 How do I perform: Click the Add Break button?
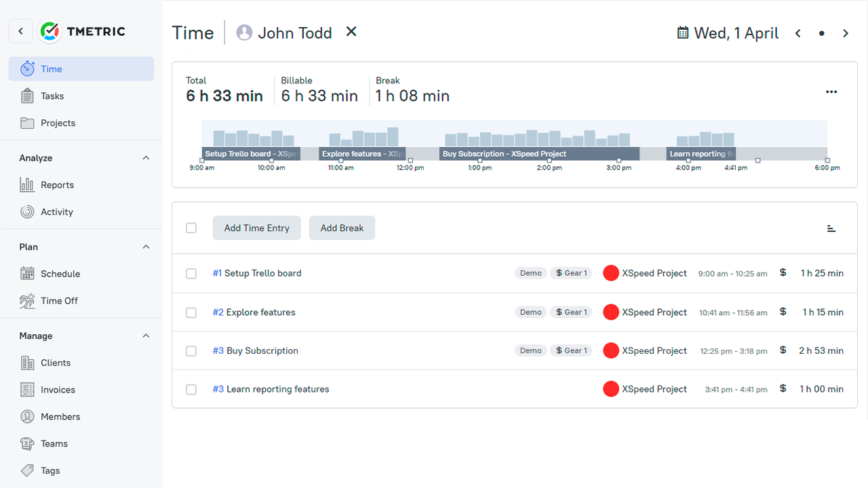tap(342, 228)
